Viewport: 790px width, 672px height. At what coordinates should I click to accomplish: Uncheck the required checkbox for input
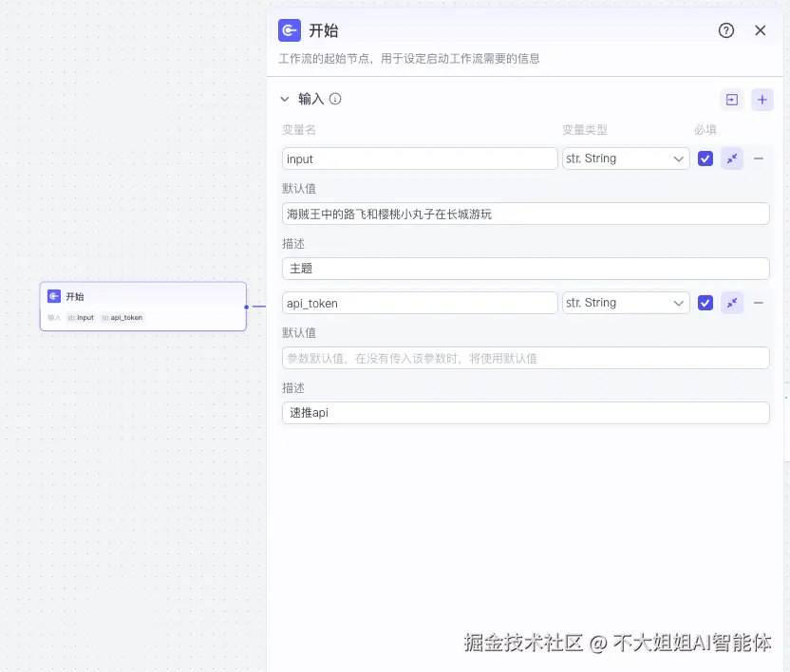click(706, 159)
